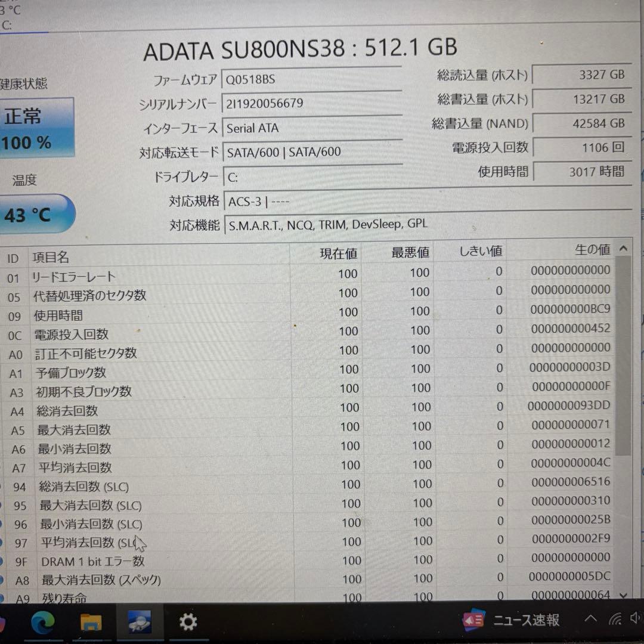The height and width of the screenshot is (644, 644).
Task: Click scroll up arrow of SMART list
Action: tap(623, 249)
